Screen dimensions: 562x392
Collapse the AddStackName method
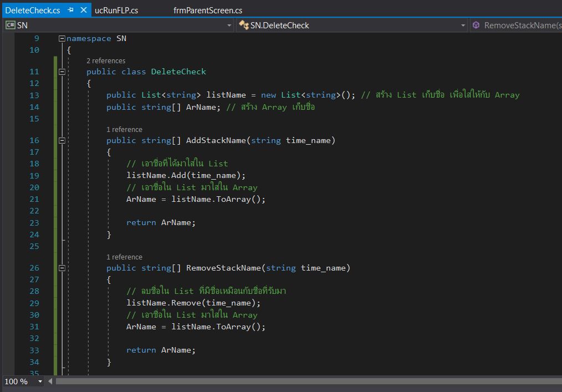coord(62,140)
